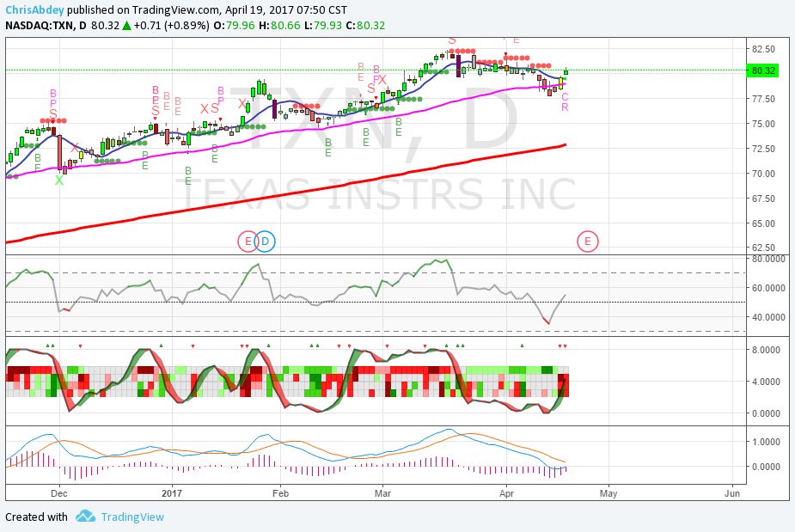Click the pink C R marker in April
This screenshot has height=532, width=795.
click(565, 102)
